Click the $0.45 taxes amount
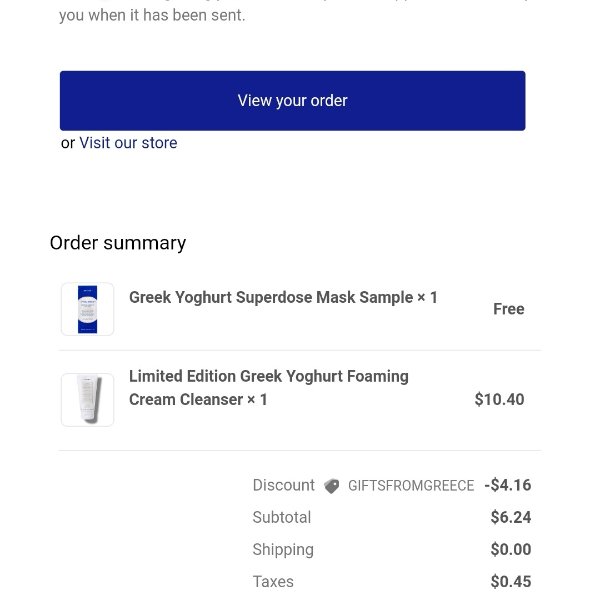 tap(511, 582)
